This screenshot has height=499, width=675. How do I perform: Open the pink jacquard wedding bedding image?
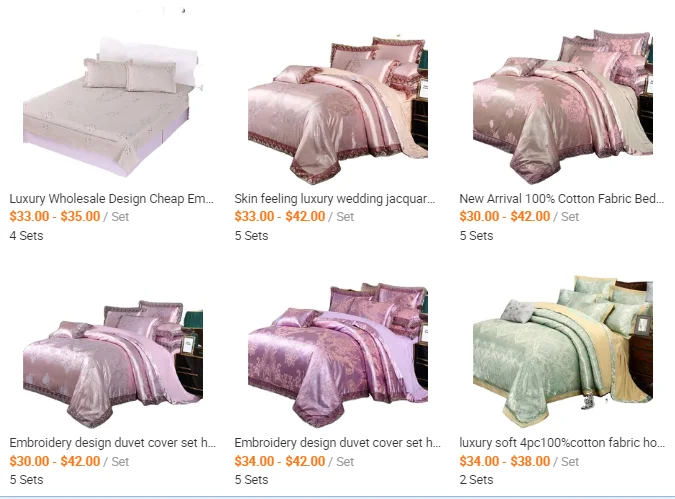pyautogui.click(x=338, y=108)
